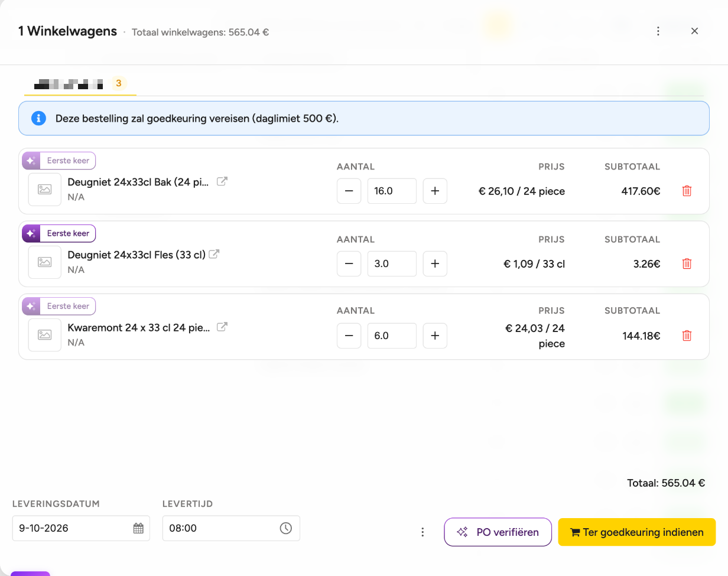Click the Eerste keer badge on Deugniet Bak
Image resolution: width=728 pixels, height=576 pixels.
coord(59,161)
